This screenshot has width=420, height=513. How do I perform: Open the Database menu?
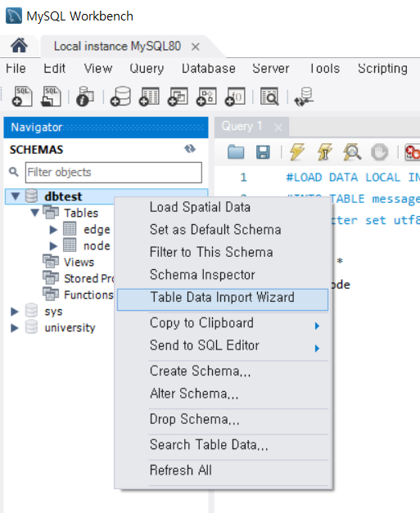tap(209, 69)
